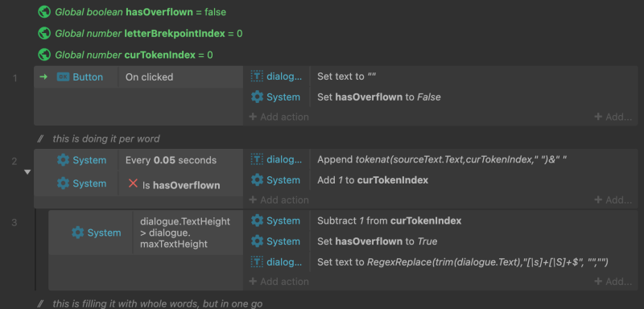Toggle the red X inverted marker on 'Is hasOverflown'

tap(133, 183)
